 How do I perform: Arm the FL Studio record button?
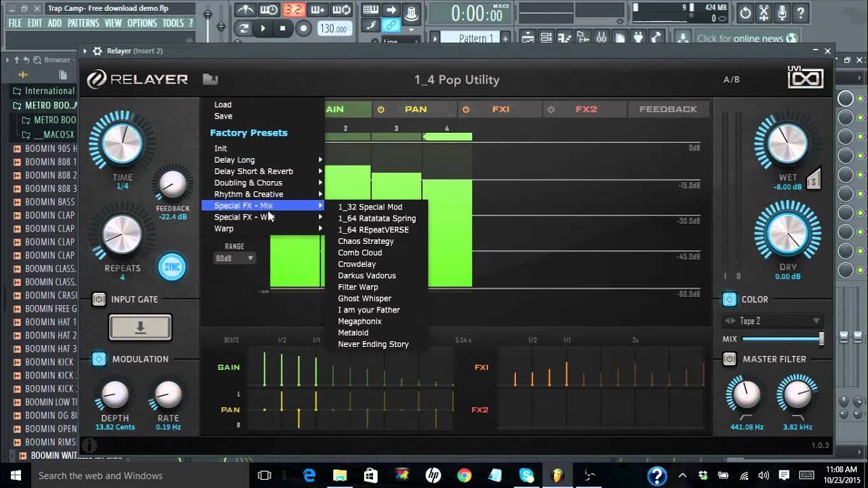point(304,28)
